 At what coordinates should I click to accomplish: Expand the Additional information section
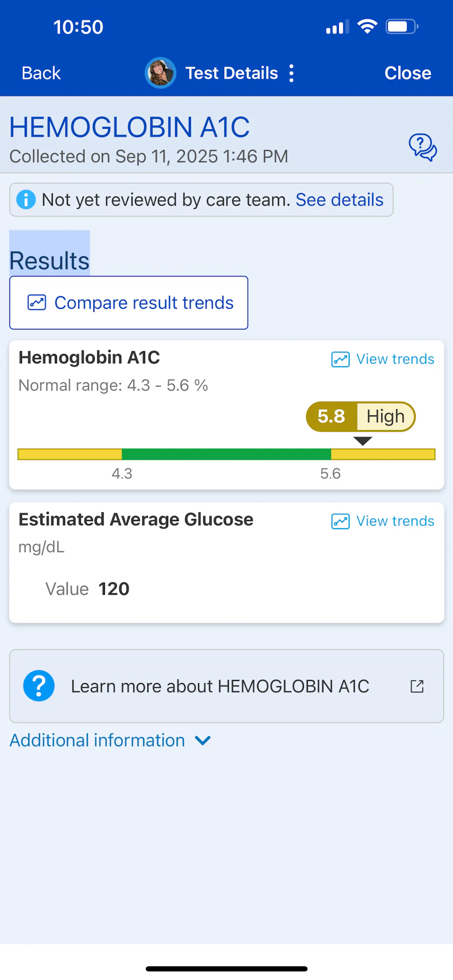pos(97,740)
